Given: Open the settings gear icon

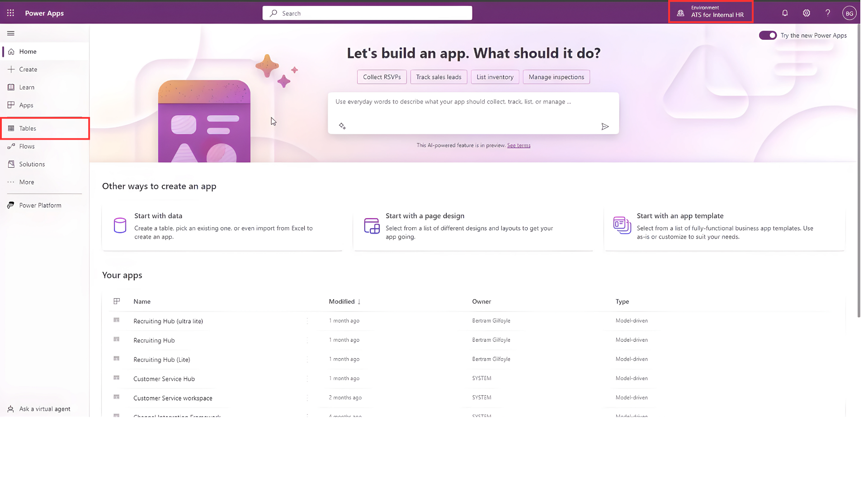Looking at the screenshot, I should click(x=807, y=13).
